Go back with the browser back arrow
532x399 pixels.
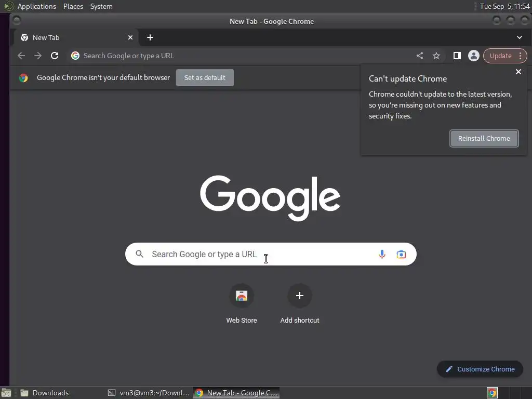21,56
